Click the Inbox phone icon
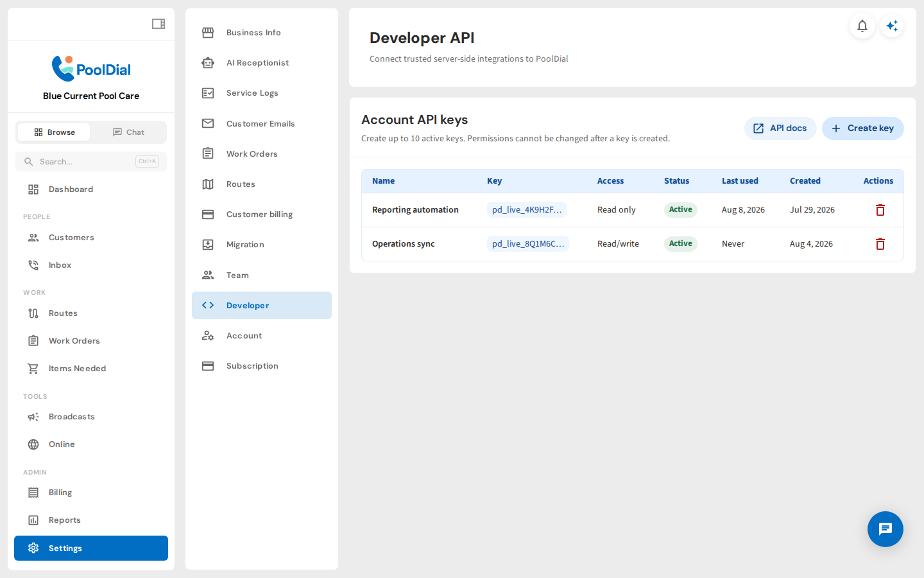The width and height of the screenshot is (924, 578). (33, 265)
